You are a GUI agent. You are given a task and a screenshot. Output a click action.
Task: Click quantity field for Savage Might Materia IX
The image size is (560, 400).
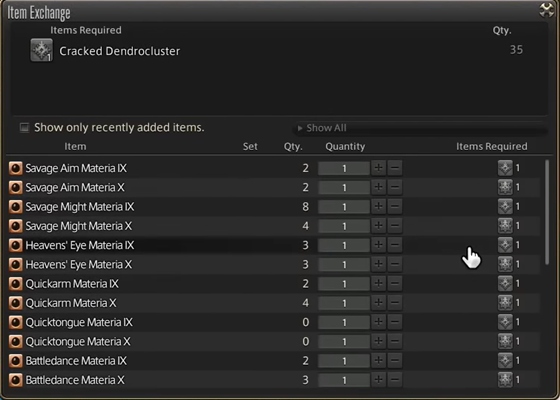[x=344, y=207]
